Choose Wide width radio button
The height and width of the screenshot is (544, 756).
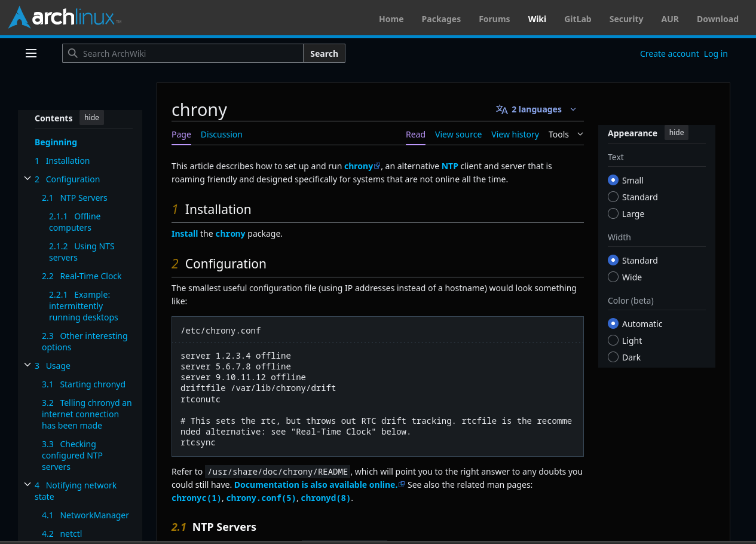(613, 277)
